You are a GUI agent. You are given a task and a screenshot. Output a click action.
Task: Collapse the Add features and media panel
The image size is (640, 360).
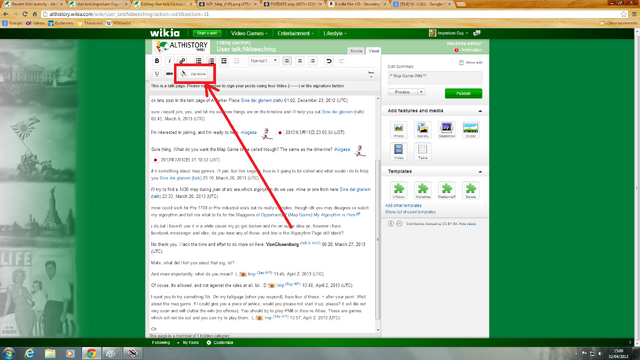click(480, 111)
